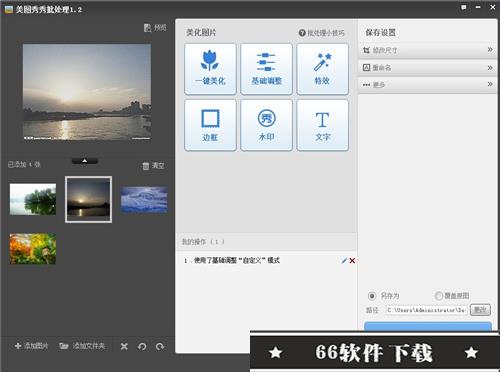Click the 保存设置 save settings heading
Image resolution: width=500 pixels, height=372 pixels.
pyautogui.click(x=381, y=33)
